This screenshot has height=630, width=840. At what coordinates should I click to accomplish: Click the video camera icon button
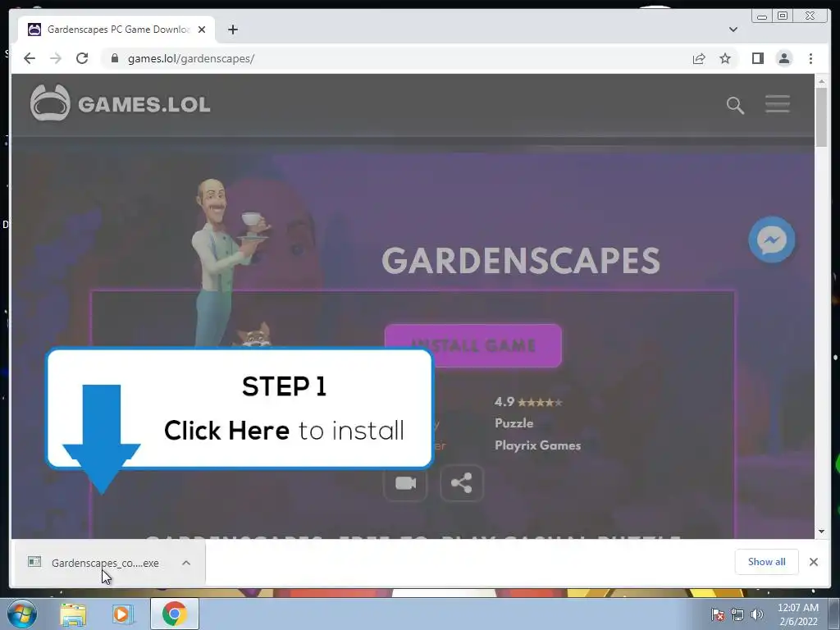(405, 483)
